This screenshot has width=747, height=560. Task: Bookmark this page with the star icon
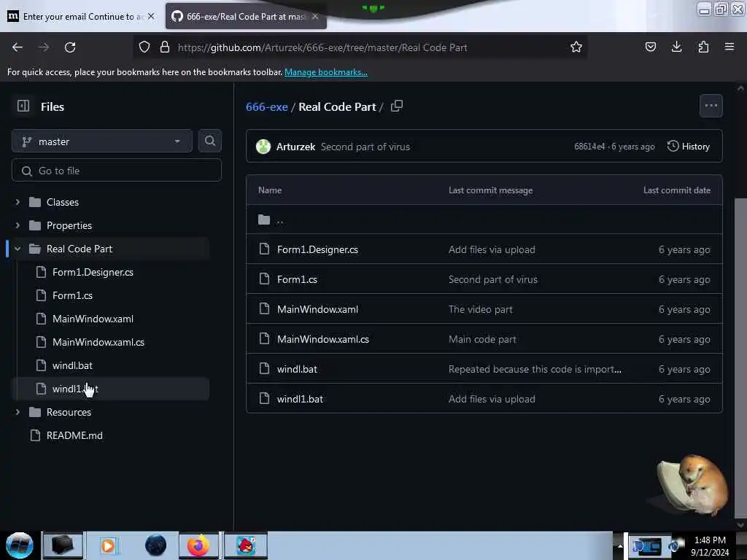(x=576, y=47)
